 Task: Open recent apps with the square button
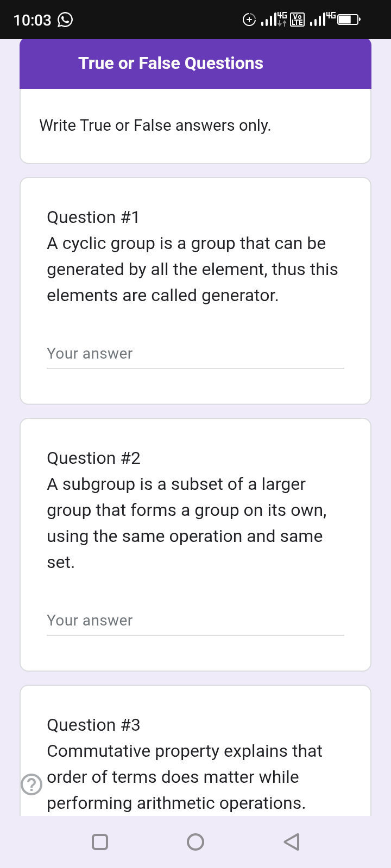[100, 842]
